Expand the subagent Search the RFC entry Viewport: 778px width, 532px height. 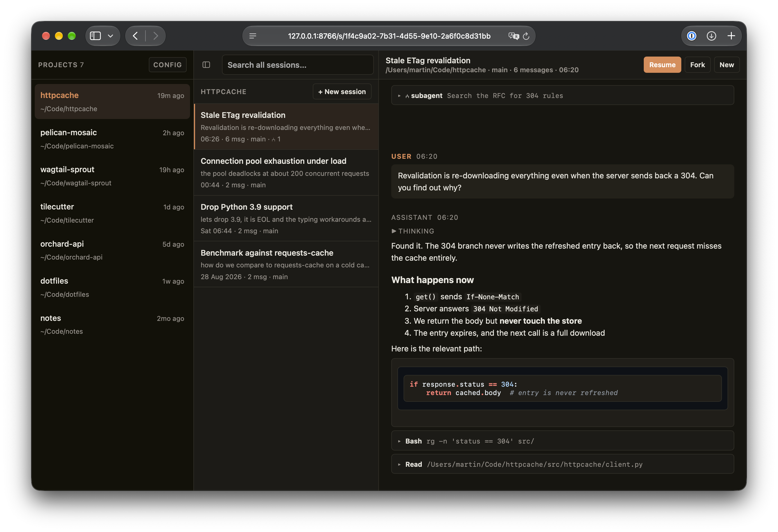point(562,96)
